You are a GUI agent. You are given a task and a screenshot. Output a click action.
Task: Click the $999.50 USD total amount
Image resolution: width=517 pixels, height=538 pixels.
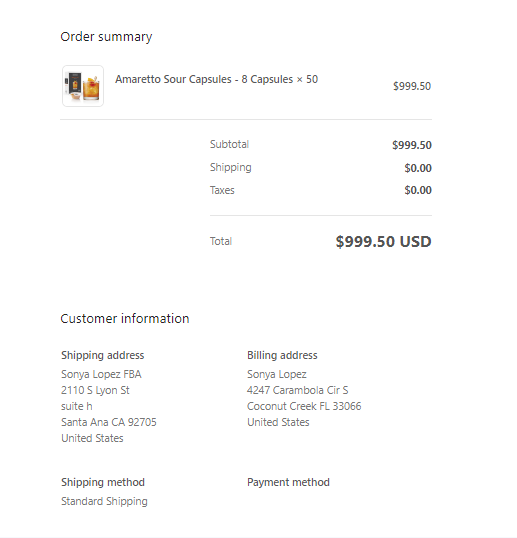coord(383,242)
